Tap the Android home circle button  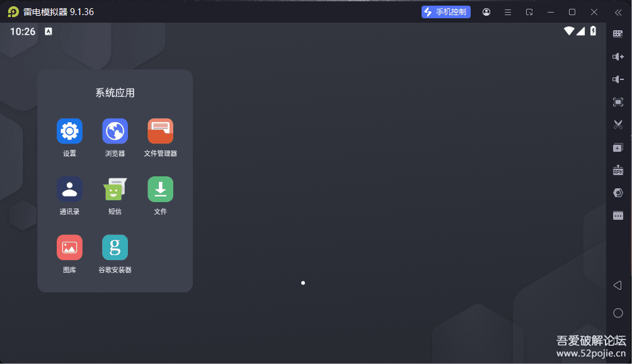(618, 313)
